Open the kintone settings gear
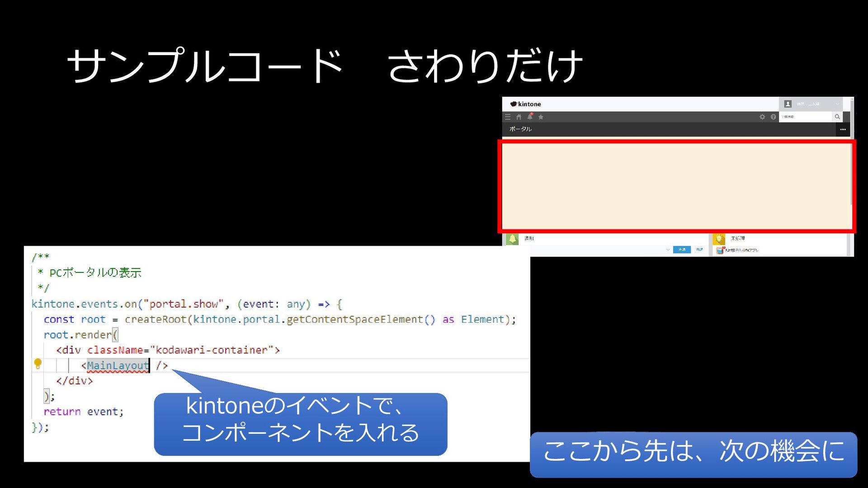The height and width of the screenshot is (488, 868). tap(762, 117)
